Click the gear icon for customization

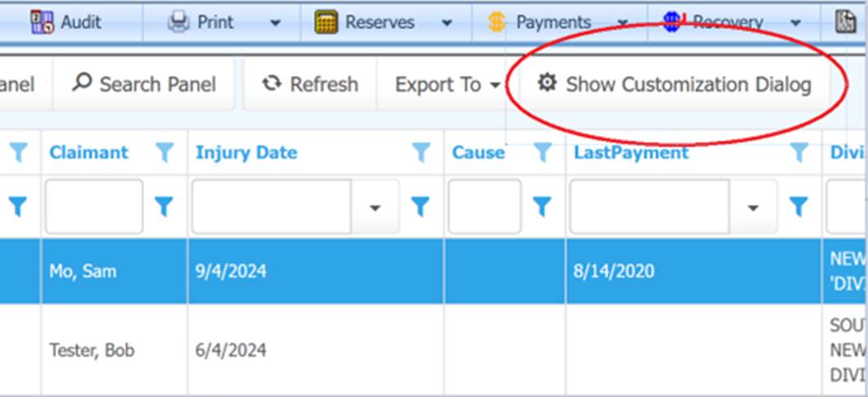(x=546, y=83)
